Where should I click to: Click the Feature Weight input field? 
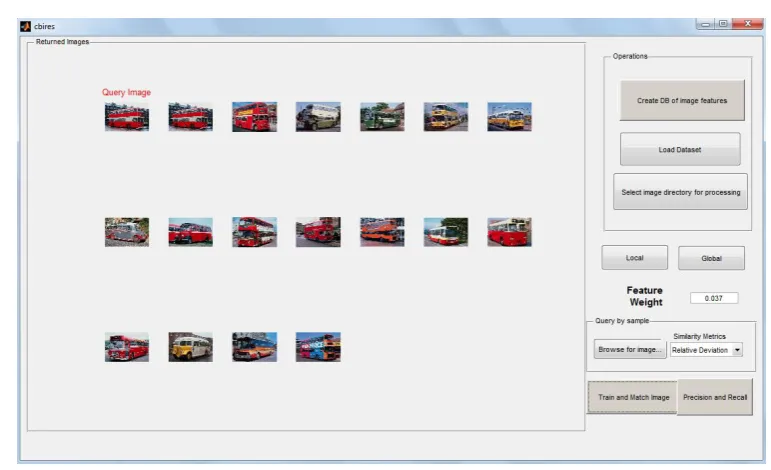pyautogui.click(x=714, y=298)
